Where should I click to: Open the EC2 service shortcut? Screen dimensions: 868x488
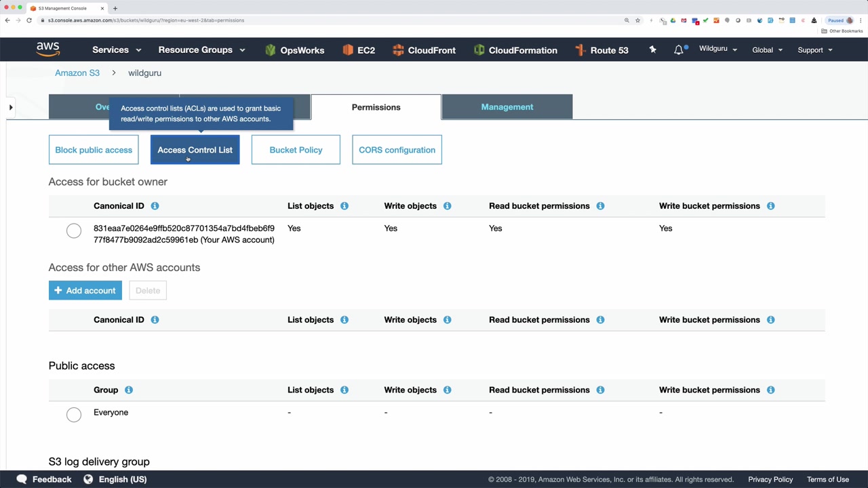point(359,50)
